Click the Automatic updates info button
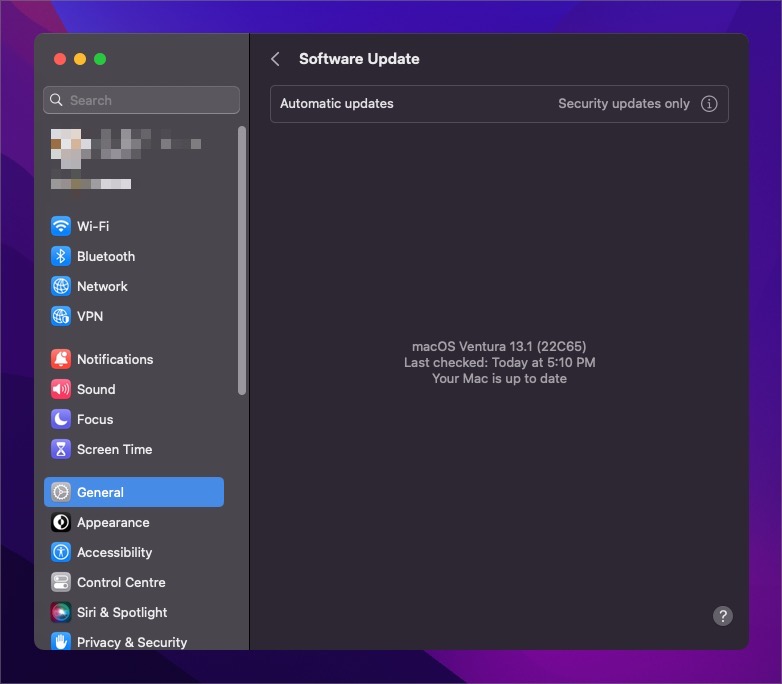 pyautogui.click(x=709, y=104)
